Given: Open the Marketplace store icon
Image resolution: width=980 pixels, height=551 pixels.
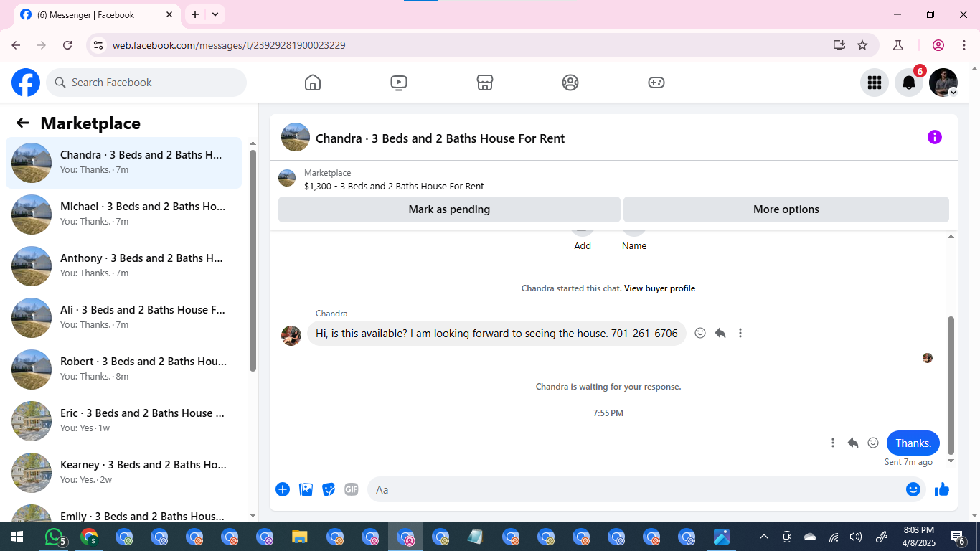Looking at the screenshot, I should tap(485, 83).
